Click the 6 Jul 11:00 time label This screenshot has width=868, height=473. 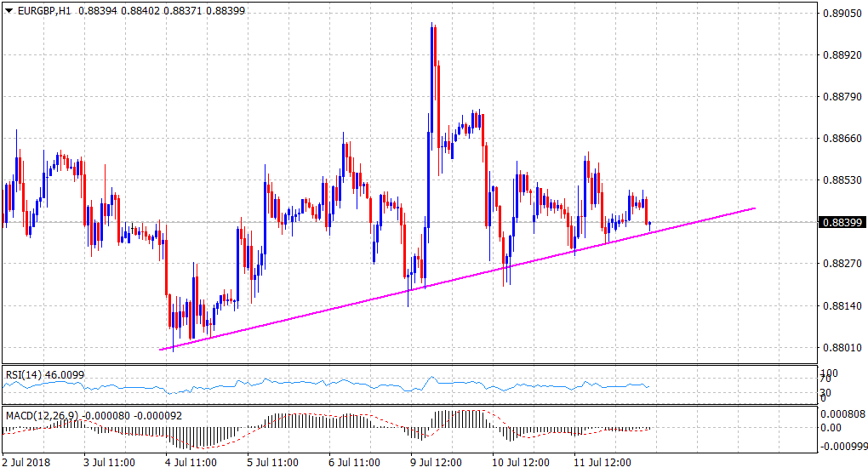tap(354, 462)
